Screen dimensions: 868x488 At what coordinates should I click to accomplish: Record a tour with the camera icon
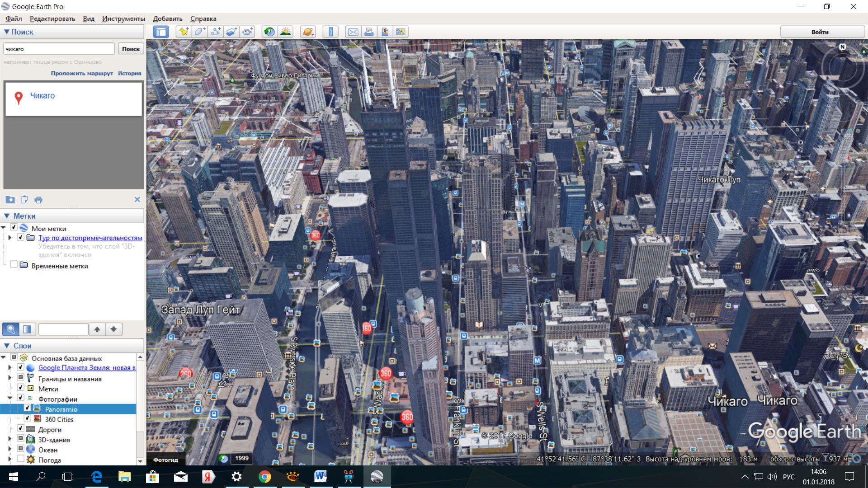pyautogui.click(x=247, y=32)
